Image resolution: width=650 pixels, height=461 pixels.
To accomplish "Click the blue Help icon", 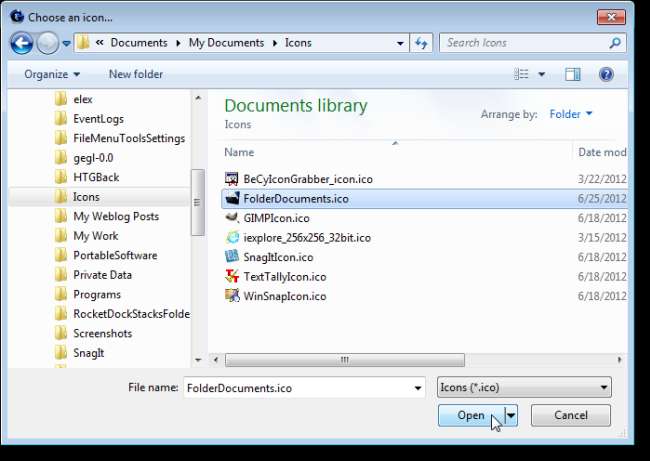I will [606, 74].
